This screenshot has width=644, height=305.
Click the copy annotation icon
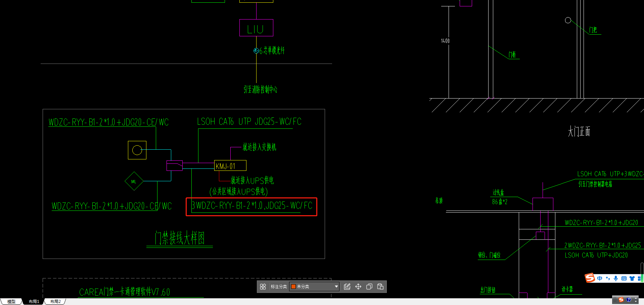click(369, 287)
